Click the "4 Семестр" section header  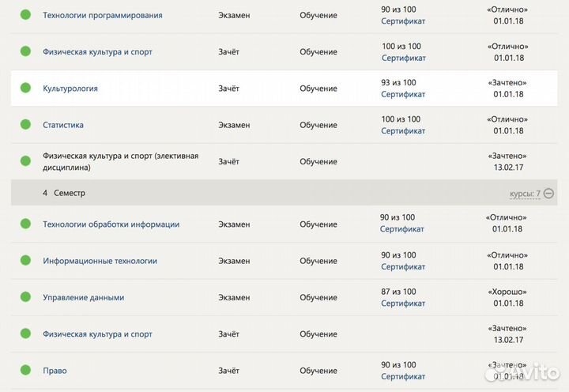(x=64, y=193)
